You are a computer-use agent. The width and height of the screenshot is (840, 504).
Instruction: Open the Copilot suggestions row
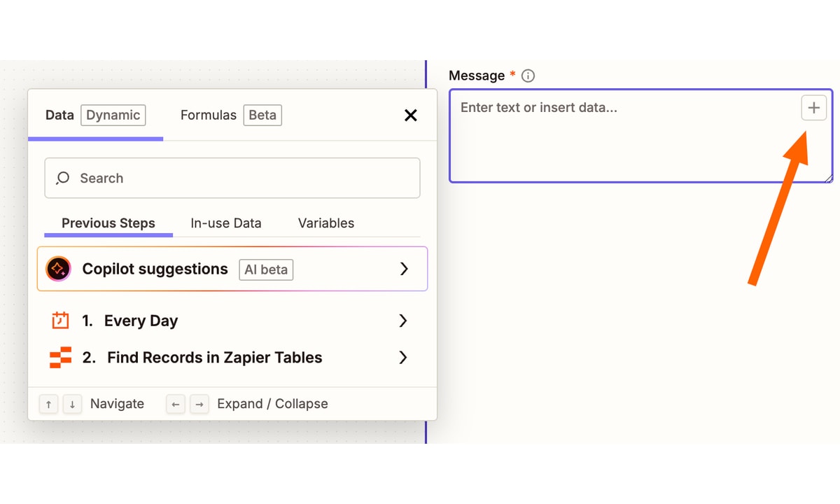tap(232, 269)
